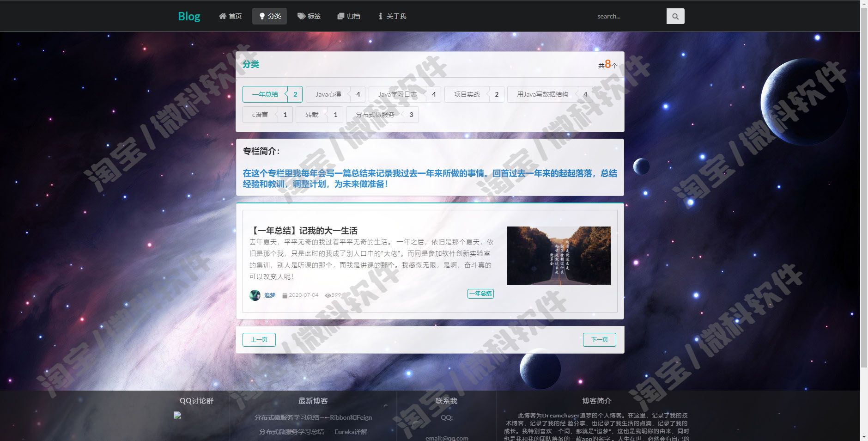Open author 追梦 link
This screenshot has height=441, width=868.
(270, 295)
